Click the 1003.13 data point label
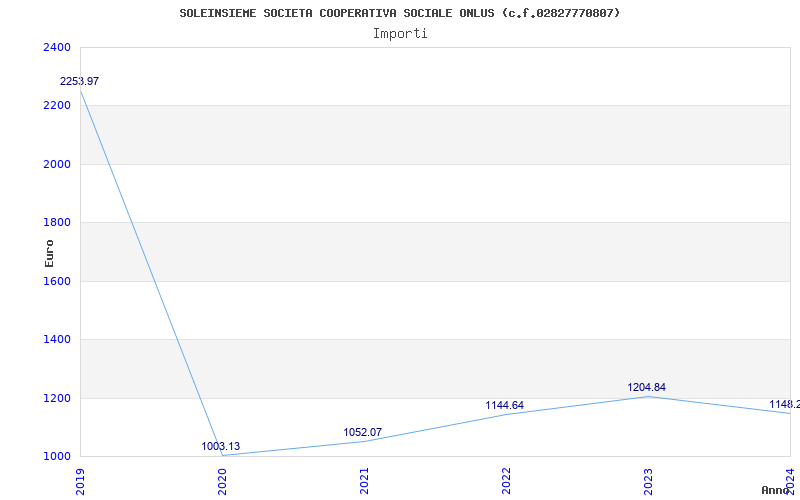 pos(220,446)
